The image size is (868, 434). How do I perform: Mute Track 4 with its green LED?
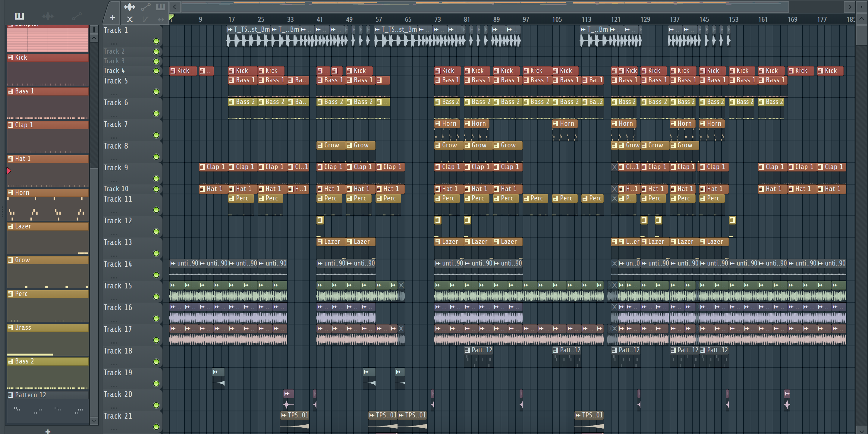click(156, 71)
